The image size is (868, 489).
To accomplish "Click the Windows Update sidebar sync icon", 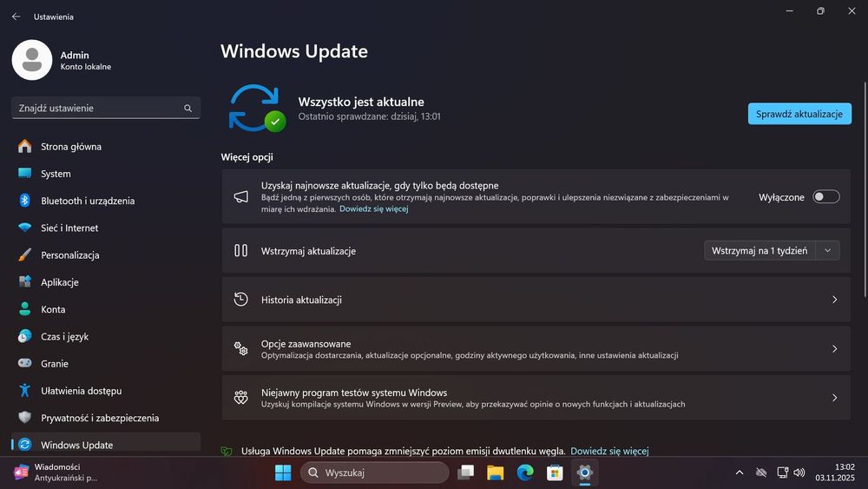I will coord(24,445).
